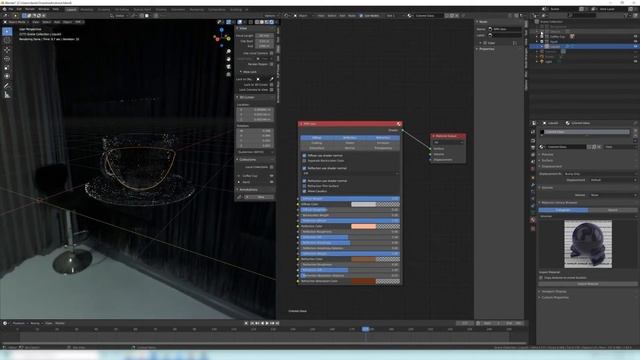Switch perspective/orthographic with the grid gizmo
The image size is (640, 360).
pyautogui.click(x=229, y=74)
